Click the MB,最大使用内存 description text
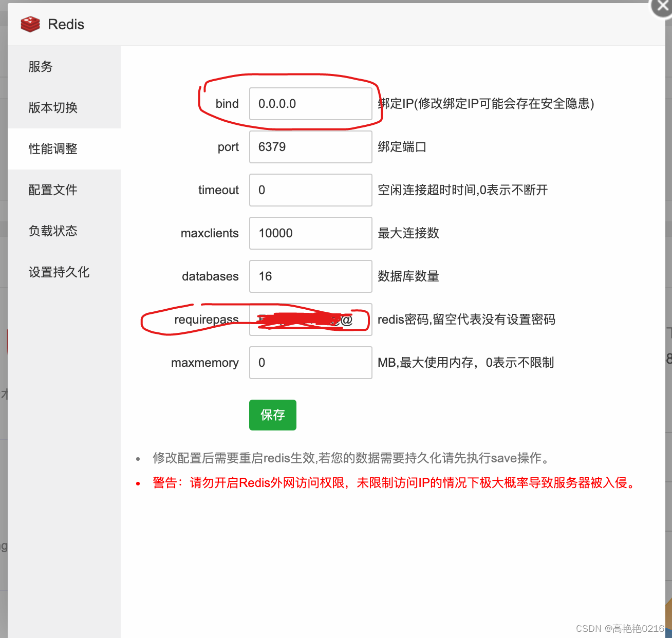The height and width of the screenshot is (638, 672). [x=466, y=363]
